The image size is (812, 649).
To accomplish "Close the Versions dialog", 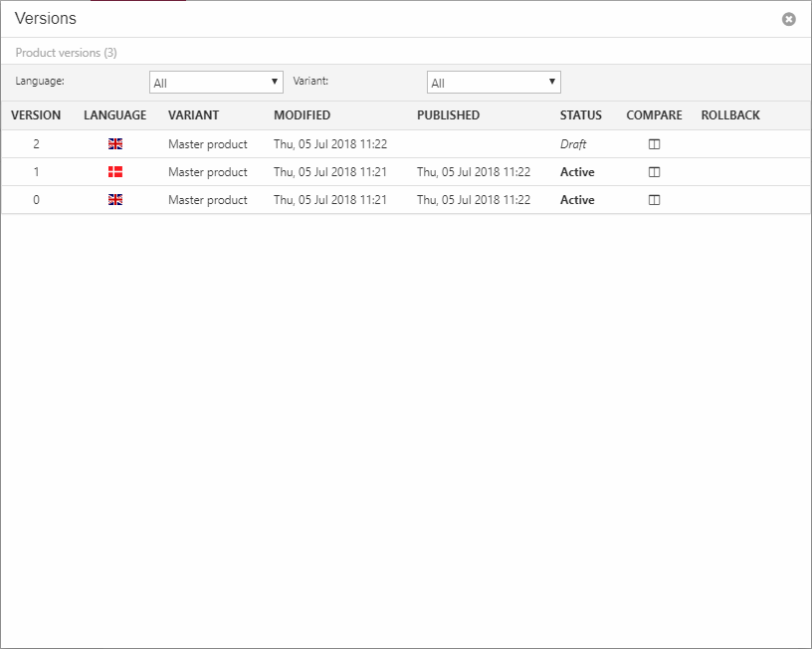I will pos(788,19).
